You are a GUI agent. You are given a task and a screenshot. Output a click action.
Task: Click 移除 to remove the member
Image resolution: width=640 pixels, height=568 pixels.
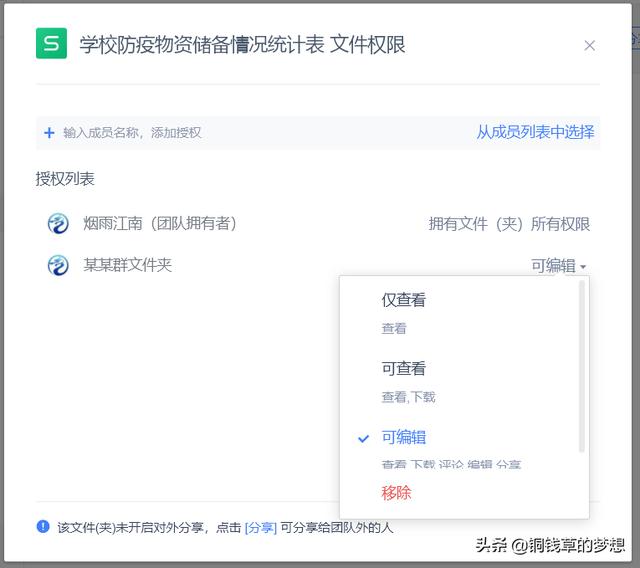[x=396, y=493]
